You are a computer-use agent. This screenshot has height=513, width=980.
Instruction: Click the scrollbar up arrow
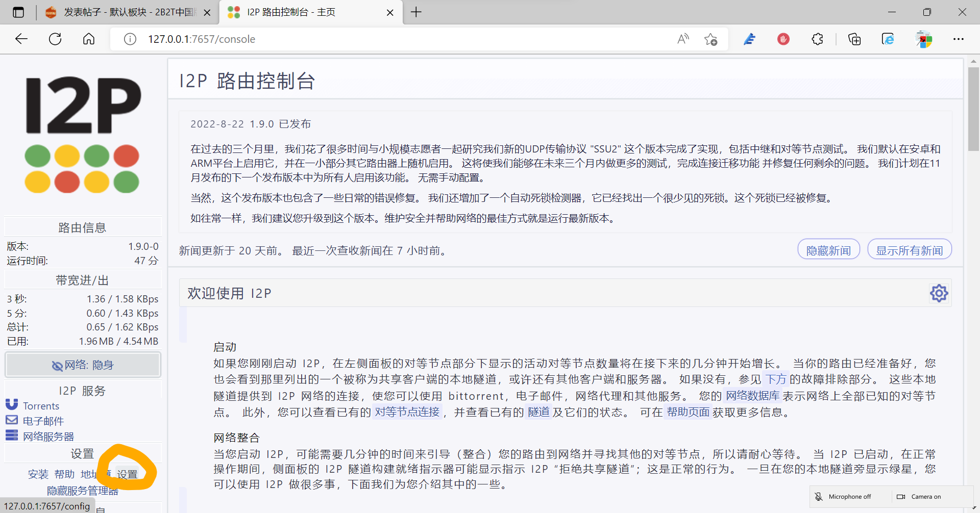(973, 61)
